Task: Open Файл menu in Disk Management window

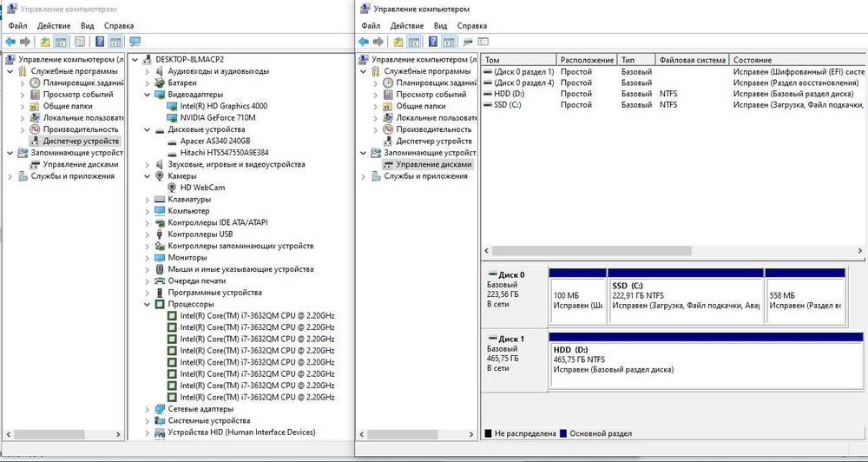Action: click(371, 25)
